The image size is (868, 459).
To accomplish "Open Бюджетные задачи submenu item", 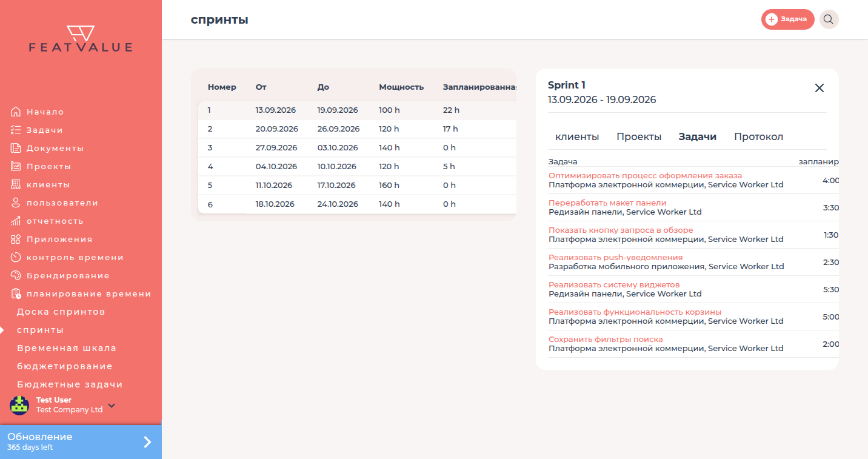I will click(x=70, y=384).
